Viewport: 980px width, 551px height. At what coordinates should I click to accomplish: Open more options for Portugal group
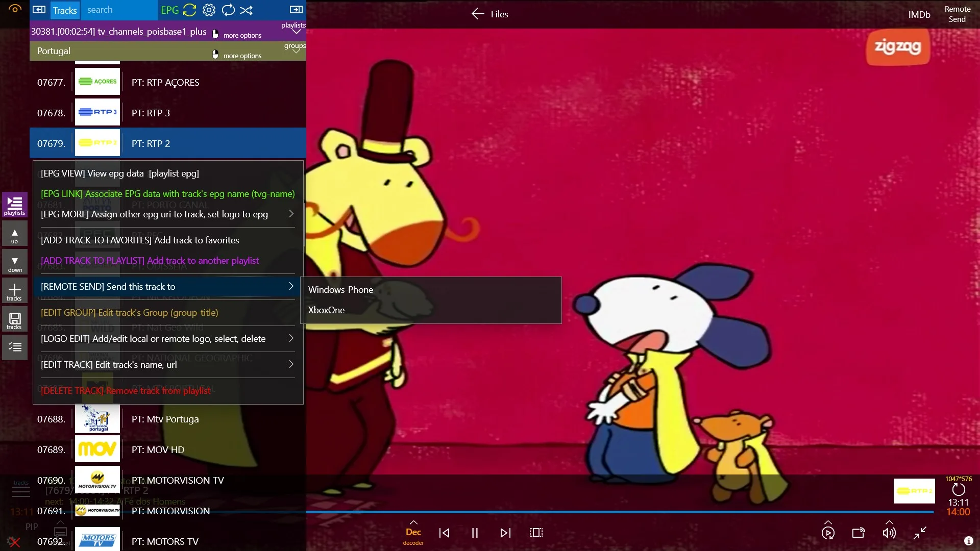(237, 55)
